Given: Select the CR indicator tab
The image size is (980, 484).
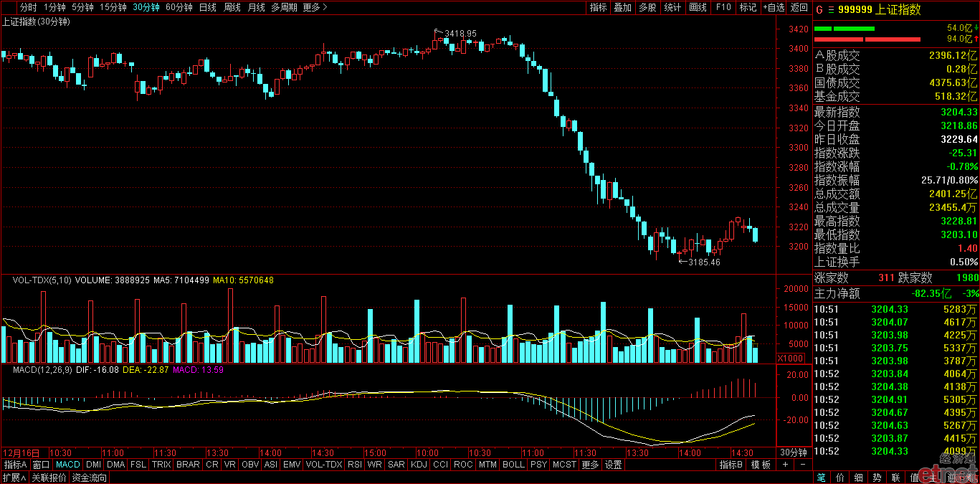Looking at the screenshot, I should click(212, 465).
